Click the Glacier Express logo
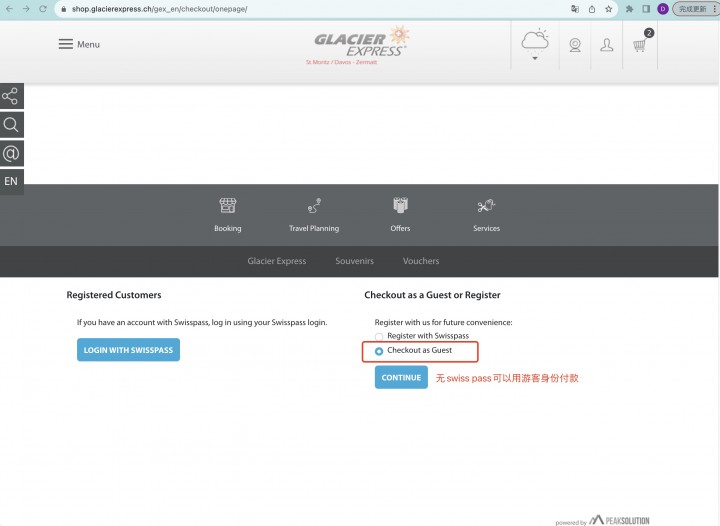Viewport: 720px width, 526px height. click(360, 45)
